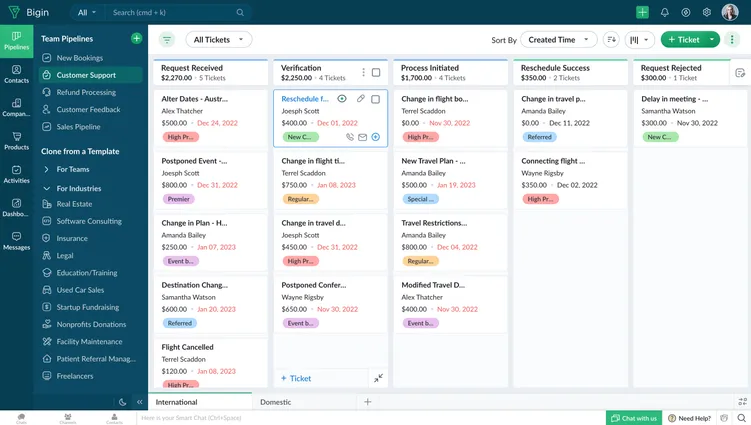
Task: Click the Chat with us button
Action: pos(634,418)
